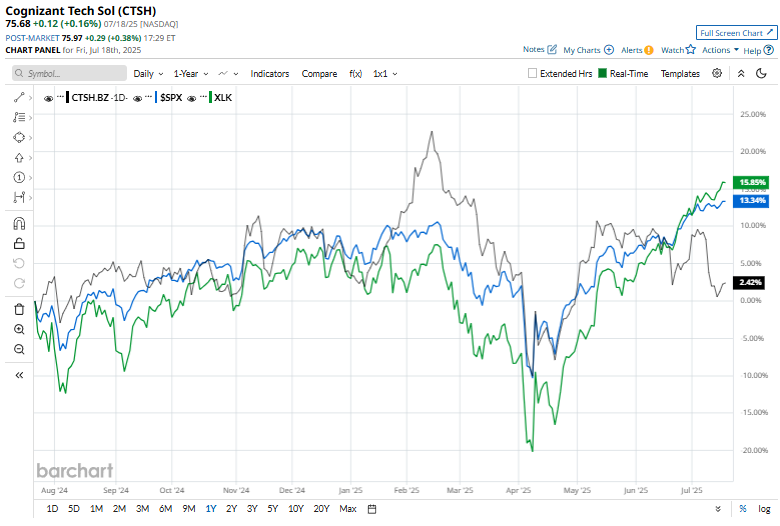Click the Watch link

[672, 50]
